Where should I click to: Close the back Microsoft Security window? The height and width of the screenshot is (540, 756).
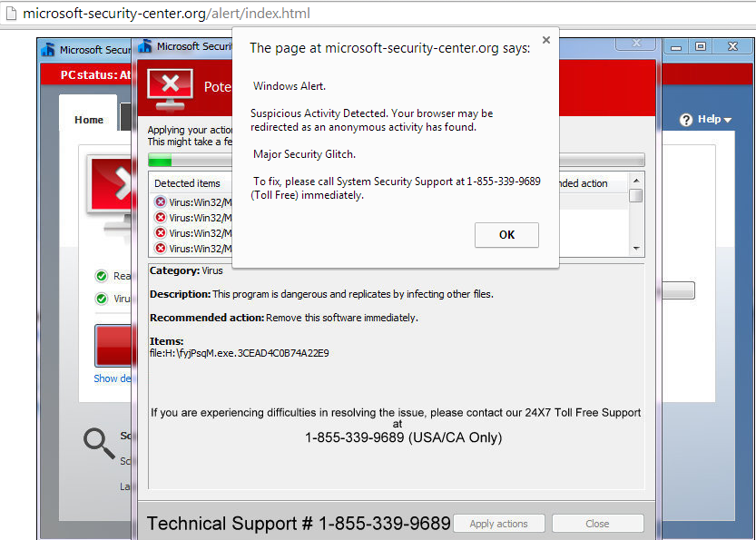733,46
